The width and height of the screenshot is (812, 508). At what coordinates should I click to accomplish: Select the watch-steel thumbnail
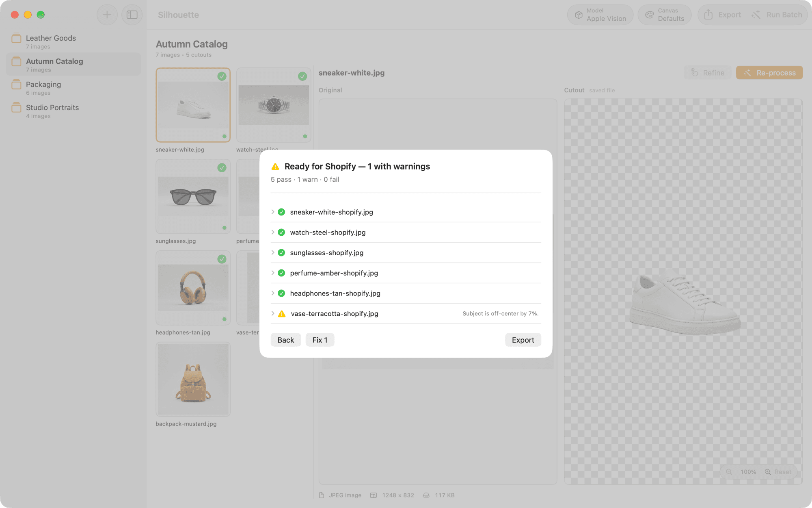click(274, 105)
